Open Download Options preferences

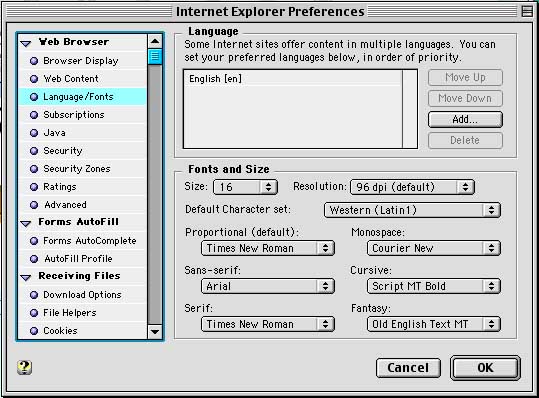pyautogui.click(x=83, y=295)
